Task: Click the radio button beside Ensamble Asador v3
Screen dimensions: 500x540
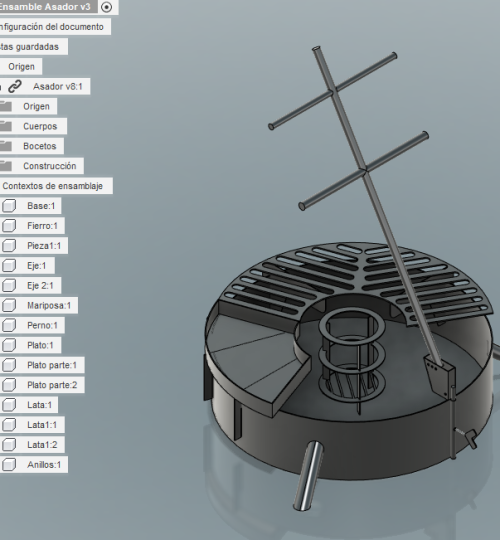Action: tap(107, 7)
